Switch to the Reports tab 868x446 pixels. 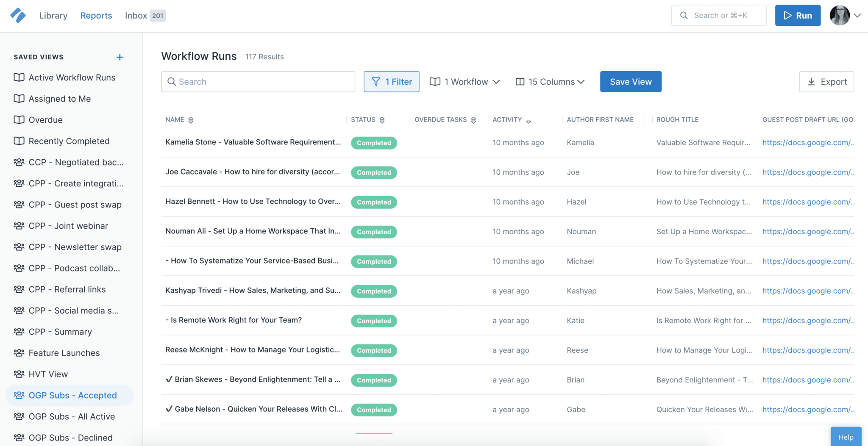point(96,15)
